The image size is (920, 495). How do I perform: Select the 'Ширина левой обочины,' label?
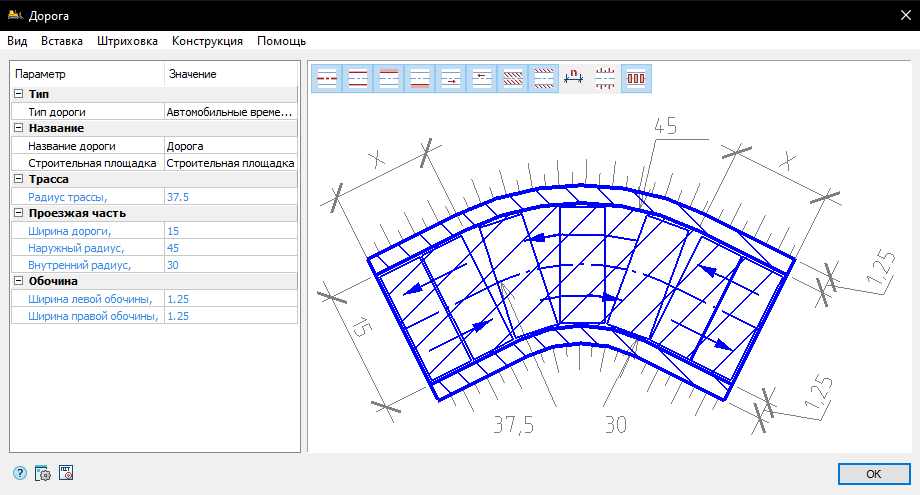point(90,299)
